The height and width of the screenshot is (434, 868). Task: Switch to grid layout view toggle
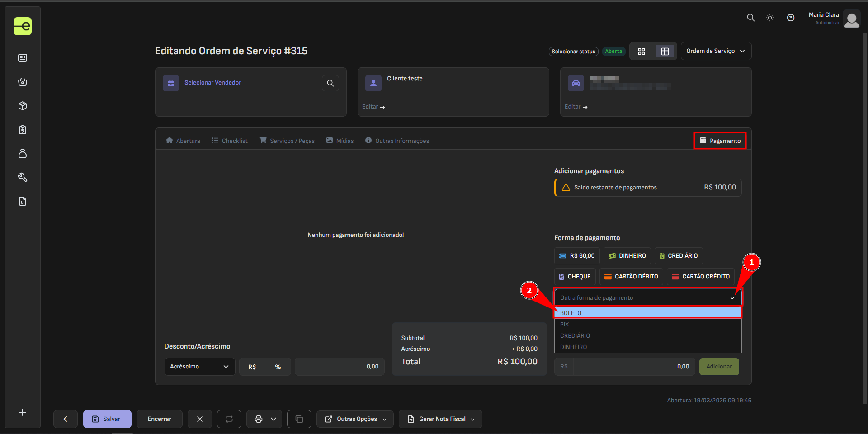coord(642,52)
